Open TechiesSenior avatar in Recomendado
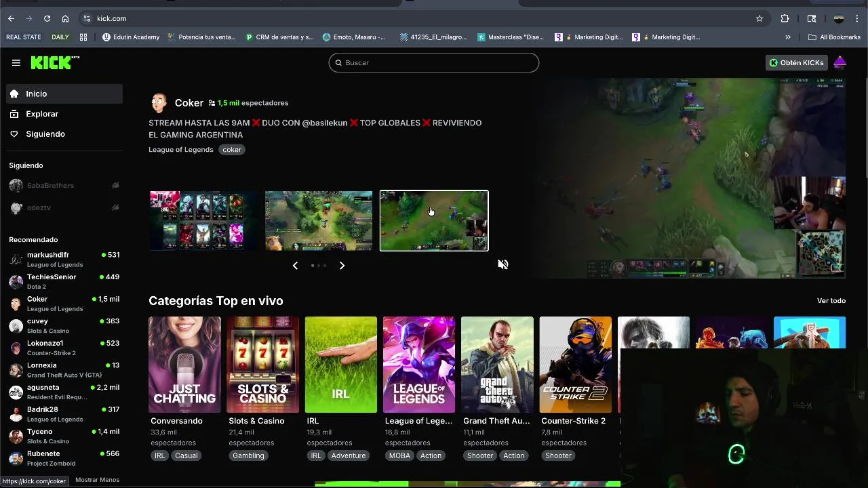 [16, 281]
